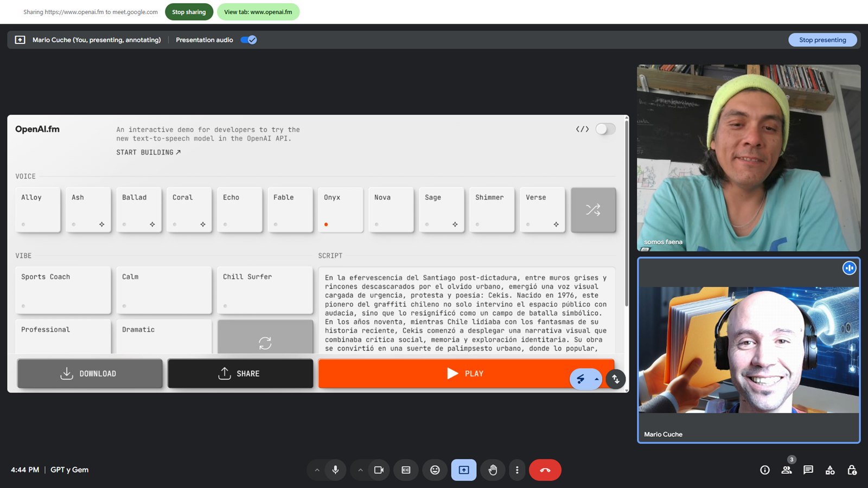
Task: Click the Mario Cuche video tile
Action: point(749,350)
